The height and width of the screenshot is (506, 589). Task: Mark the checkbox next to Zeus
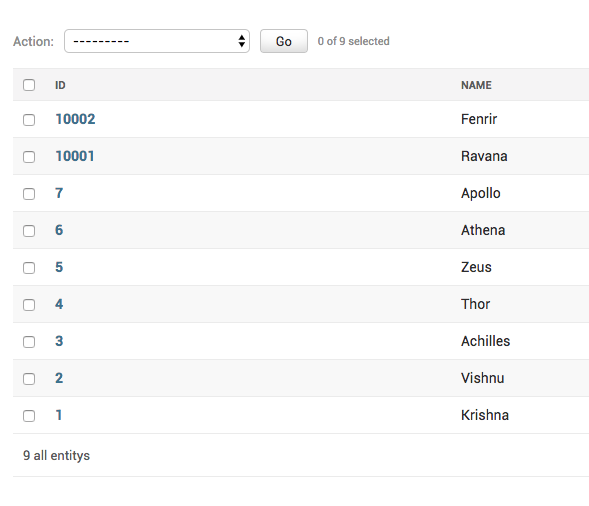tap(29, 268)
